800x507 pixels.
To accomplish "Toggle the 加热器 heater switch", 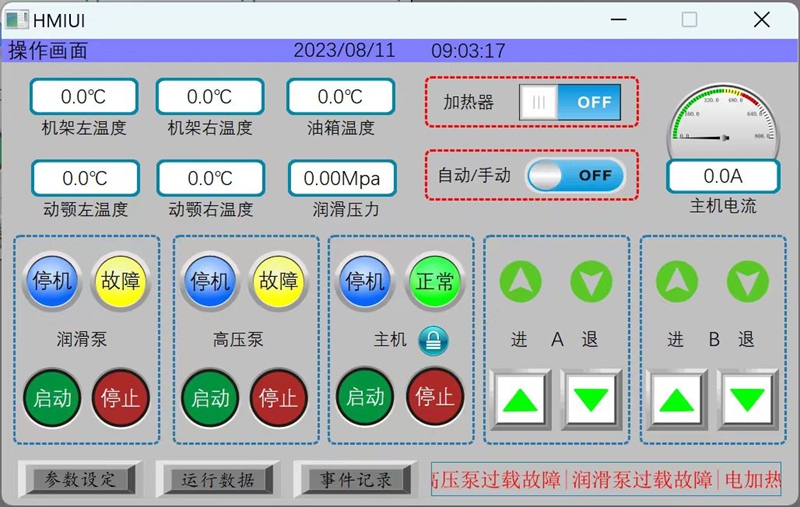I will pos(570,102).
